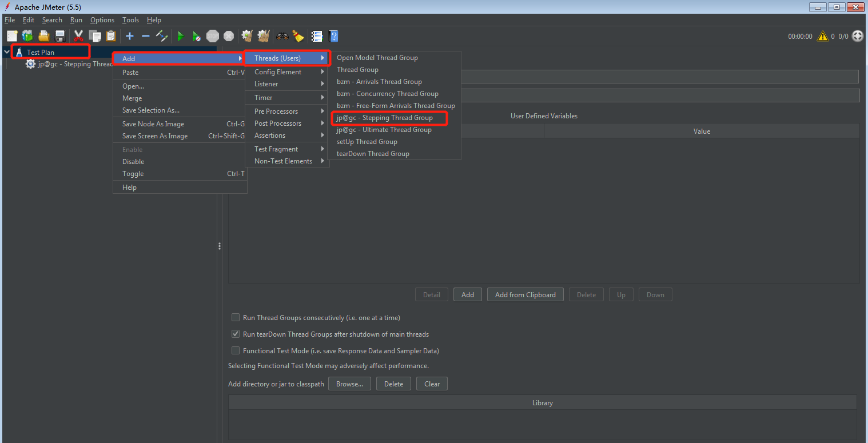This screenshot has height=443, width=868.
Task: Click Add in the context menu
Action: click(x=180, y=58)
